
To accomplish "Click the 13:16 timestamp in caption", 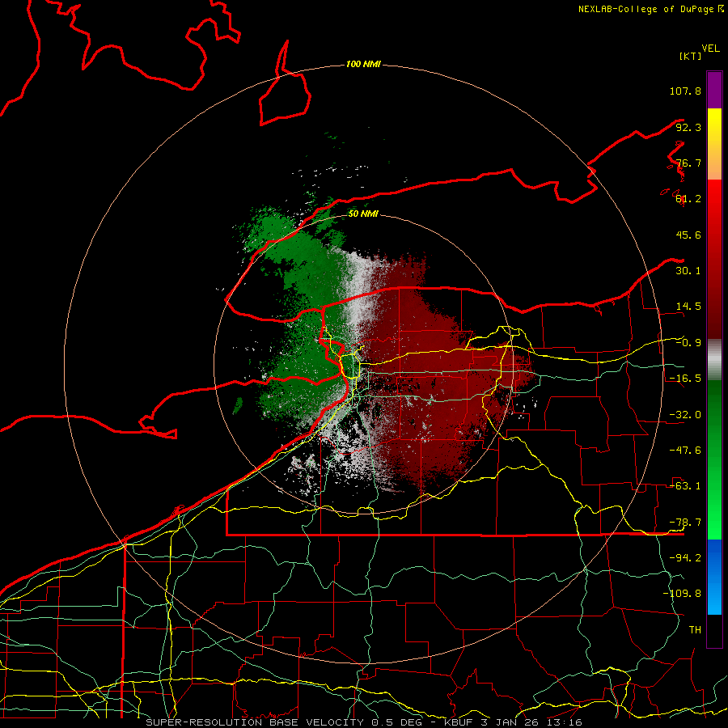I will [564, 722].
